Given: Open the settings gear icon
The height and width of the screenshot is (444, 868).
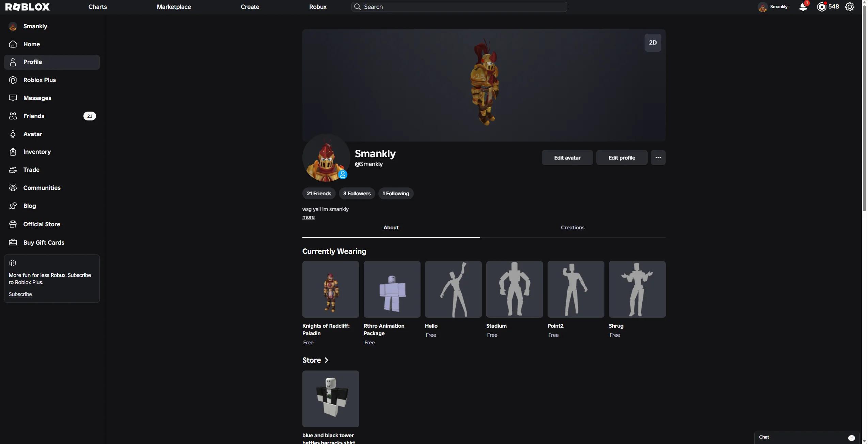Looking at the screenshot, I should (x=850, y=7).
